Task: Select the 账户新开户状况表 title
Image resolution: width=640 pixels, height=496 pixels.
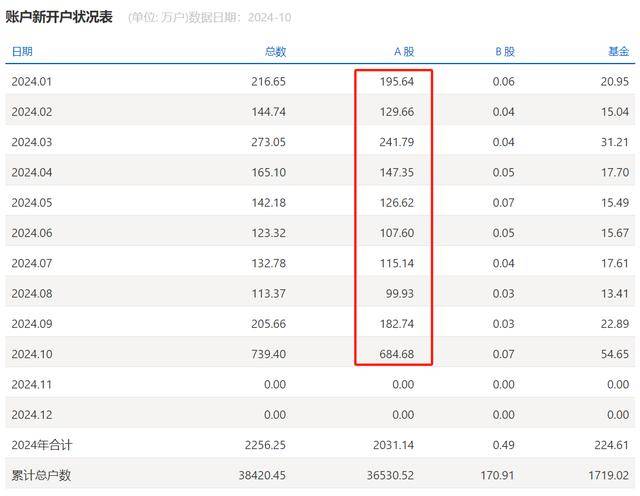Action: click(60, 17)
